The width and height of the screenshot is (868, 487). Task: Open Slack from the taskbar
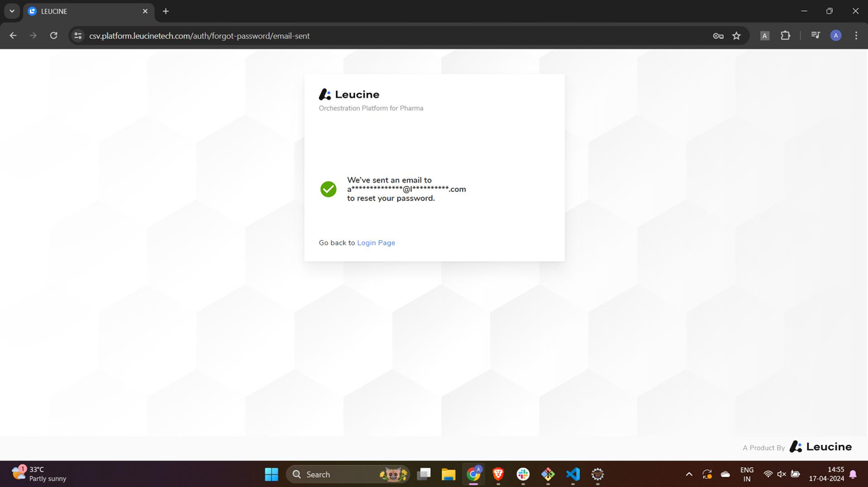[x=523, y=475]
